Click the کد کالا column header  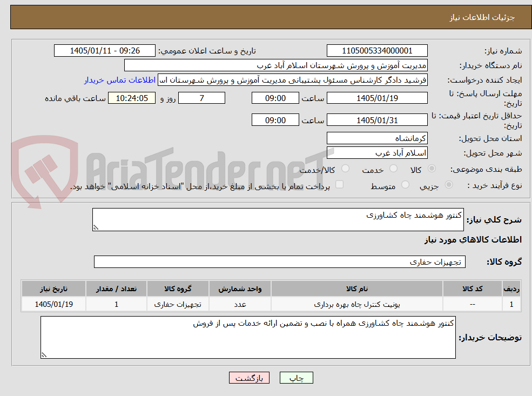(x=472, y=289)
